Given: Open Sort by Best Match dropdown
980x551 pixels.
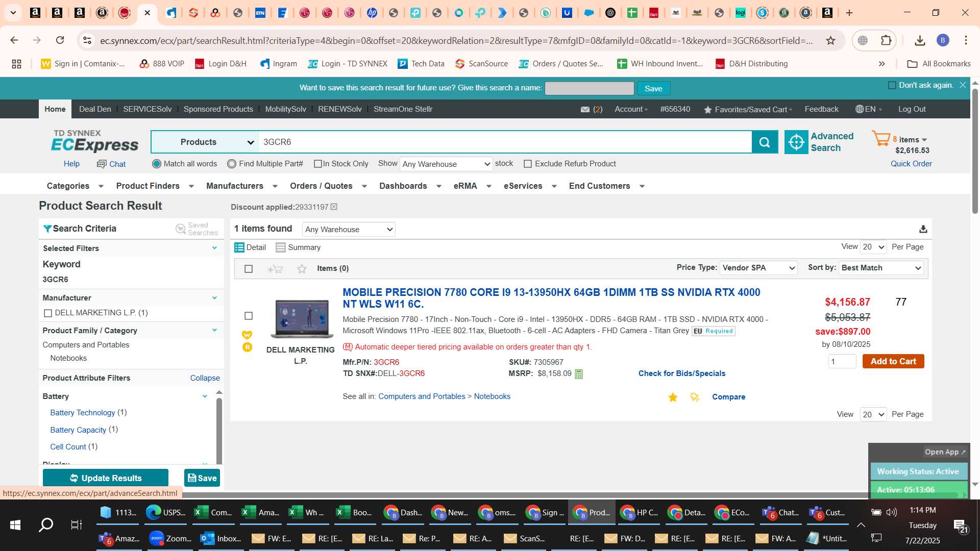Looking at the screenshot, I should click(881, 268).
